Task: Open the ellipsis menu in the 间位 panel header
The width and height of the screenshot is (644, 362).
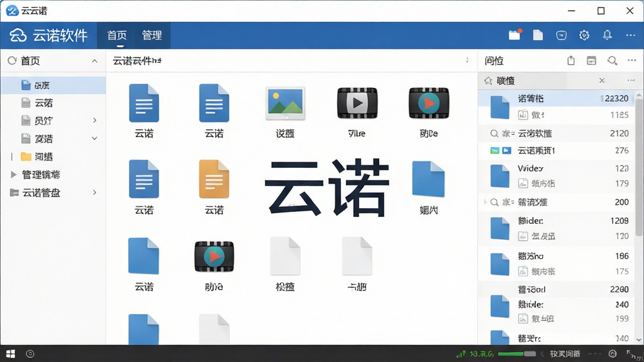Action: click(631, 61)
